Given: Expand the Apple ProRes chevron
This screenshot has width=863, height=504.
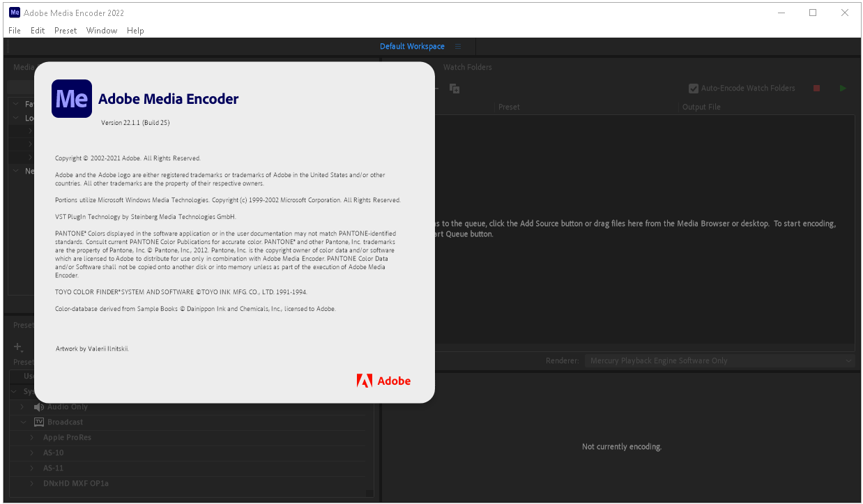Looking at the screenshot, I should coord(33,438).
